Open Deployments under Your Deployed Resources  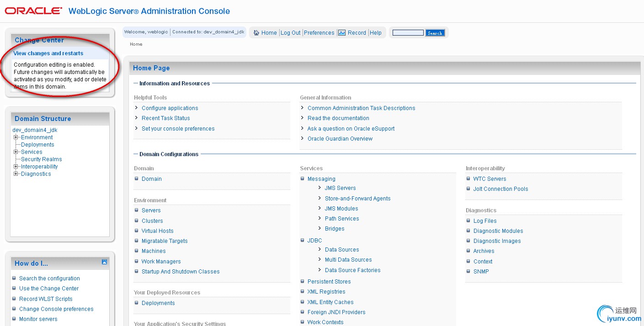click(x=158, y=303)
